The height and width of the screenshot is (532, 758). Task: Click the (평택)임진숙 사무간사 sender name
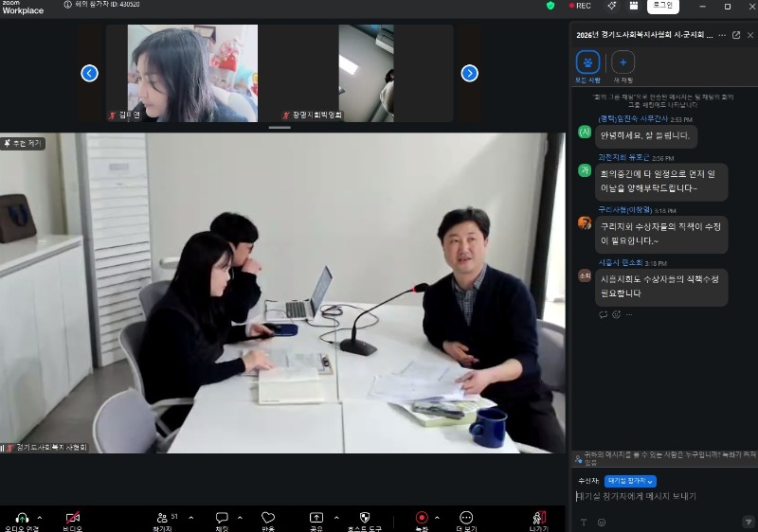tap(633, 118)
